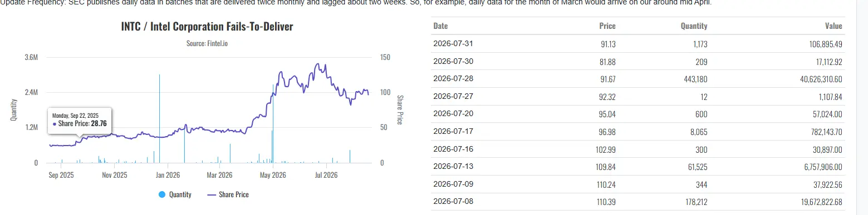Toggle the Share Price legend series

[x=228, y=194]
